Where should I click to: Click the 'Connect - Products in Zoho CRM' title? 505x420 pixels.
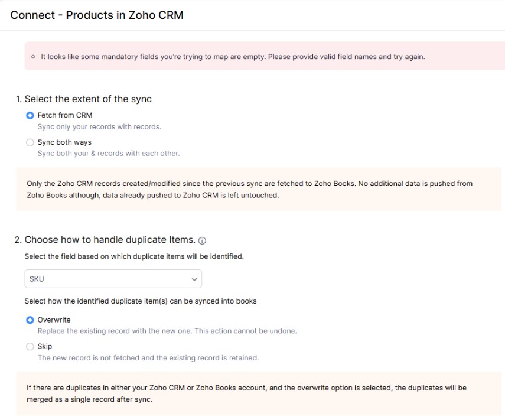point(97,15)
